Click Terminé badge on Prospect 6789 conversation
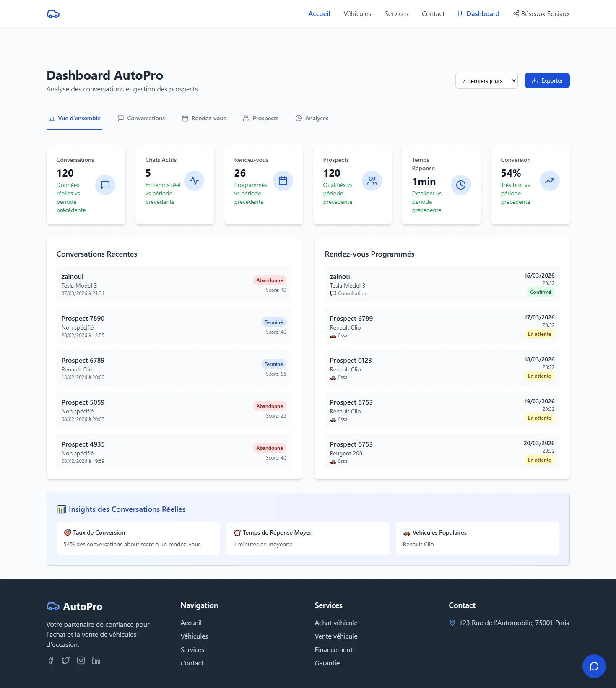 coord(274,364)
